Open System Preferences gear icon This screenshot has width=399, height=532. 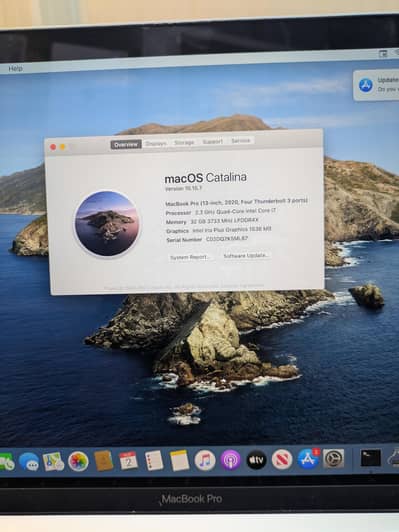[334, 459]
